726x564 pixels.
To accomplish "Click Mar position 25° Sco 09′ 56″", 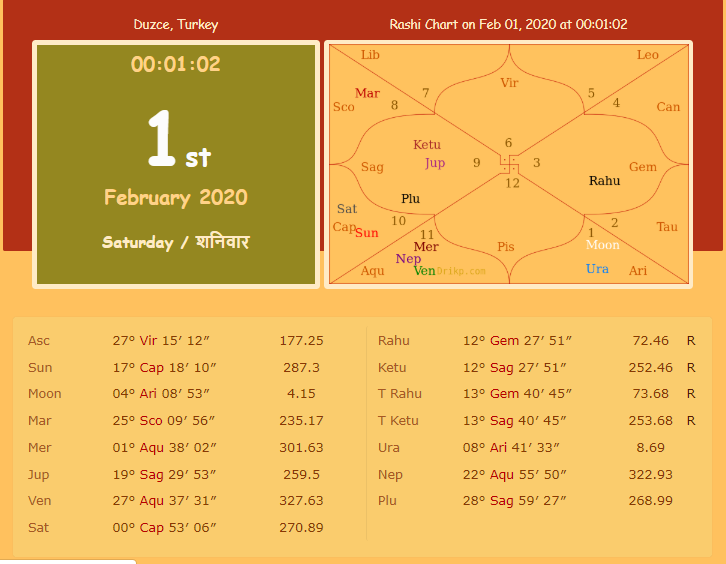I will coord(163,420).
